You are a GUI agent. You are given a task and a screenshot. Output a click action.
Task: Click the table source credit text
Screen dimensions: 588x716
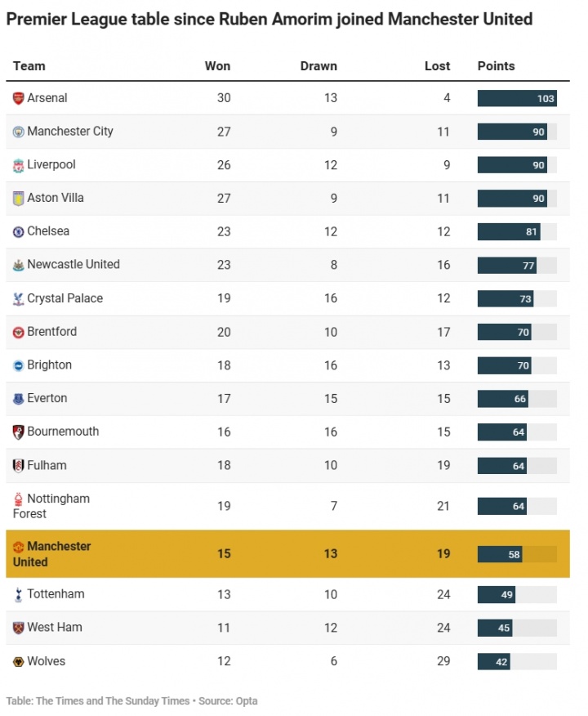[x=131, y=700]
